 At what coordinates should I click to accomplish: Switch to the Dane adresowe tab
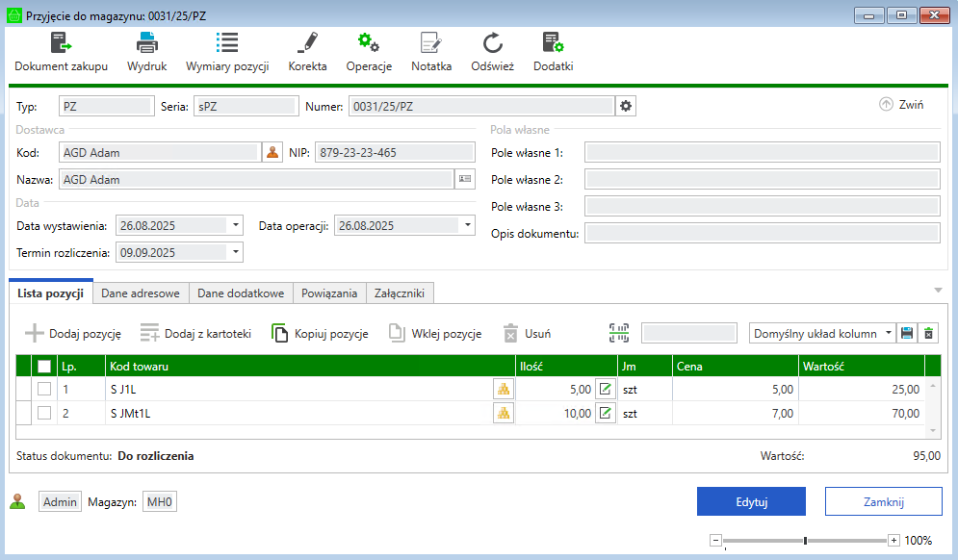click(x=141, y=293)
